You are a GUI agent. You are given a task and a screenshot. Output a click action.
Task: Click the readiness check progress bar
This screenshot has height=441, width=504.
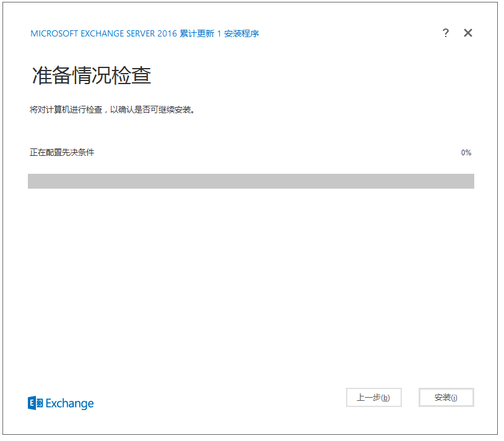(251, 181)
